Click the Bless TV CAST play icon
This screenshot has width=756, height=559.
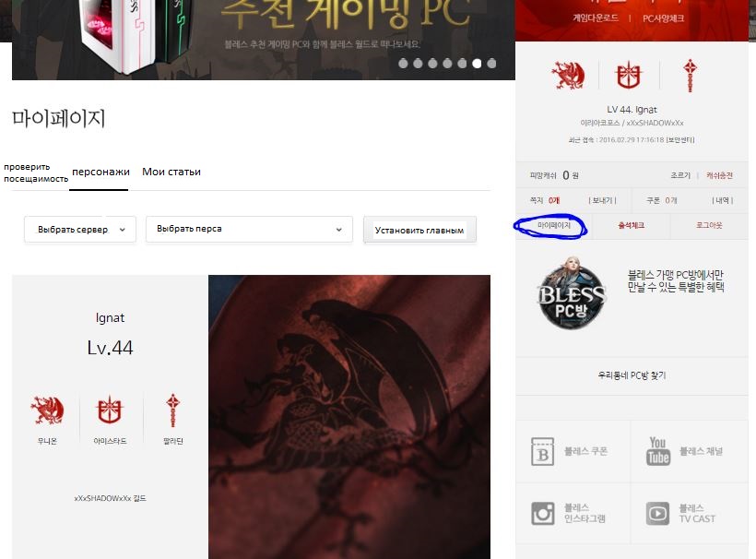(x=657, y=513)
